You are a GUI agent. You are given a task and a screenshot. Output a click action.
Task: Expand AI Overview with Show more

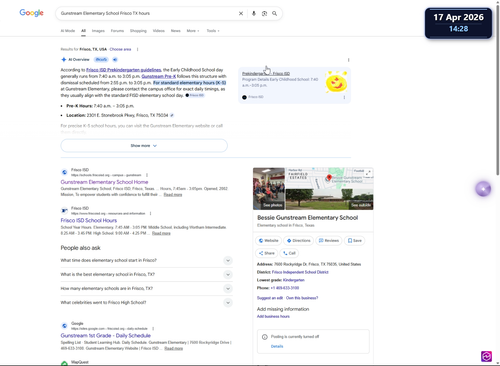point(144,146)
